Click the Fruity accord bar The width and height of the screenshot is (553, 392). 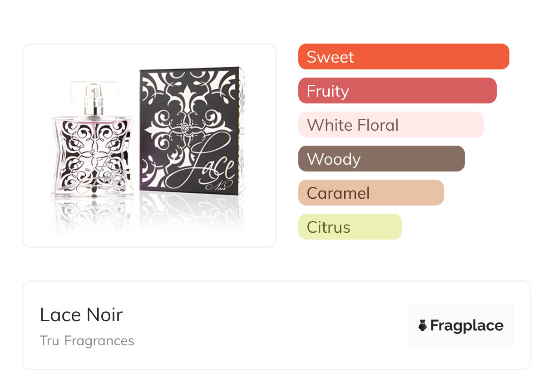(397, 91)
